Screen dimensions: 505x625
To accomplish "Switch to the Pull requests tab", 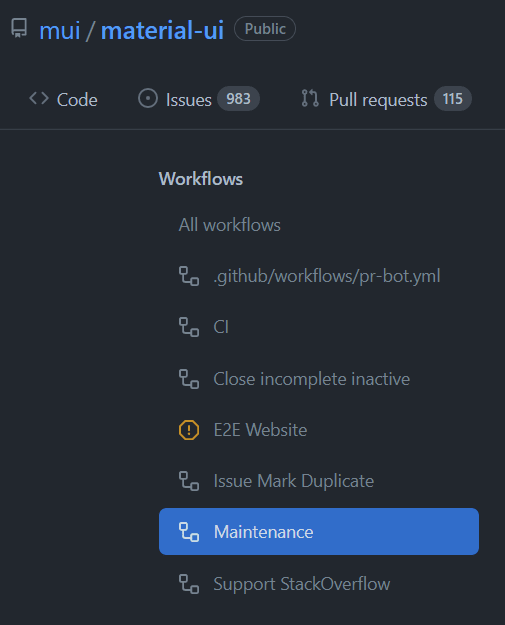I will [x=386, y=99].
